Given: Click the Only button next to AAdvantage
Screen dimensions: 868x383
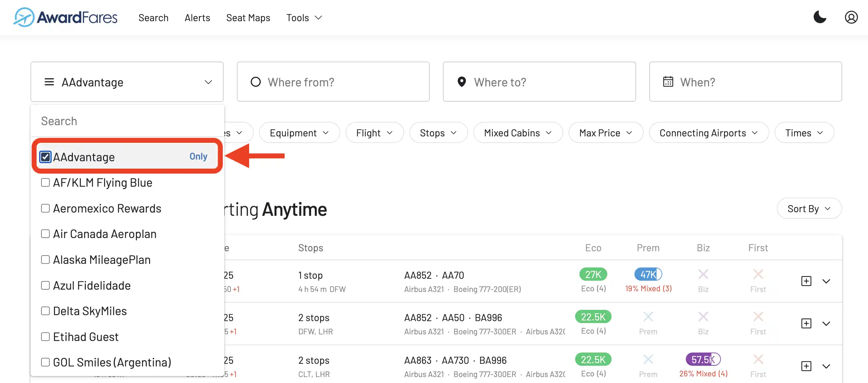Looking at the screenshot, I should point(198,157).
